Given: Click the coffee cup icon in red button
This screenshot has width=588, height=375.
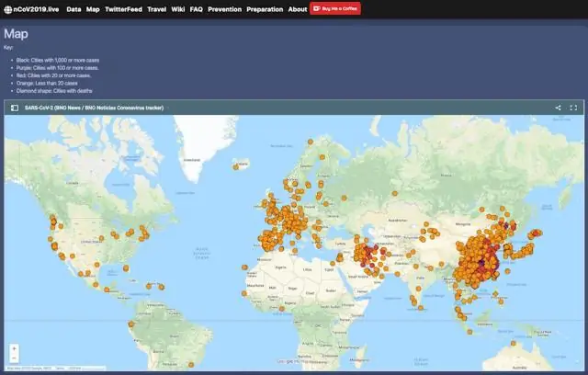Looking at the screenshot, I should (x=318, y=9).
